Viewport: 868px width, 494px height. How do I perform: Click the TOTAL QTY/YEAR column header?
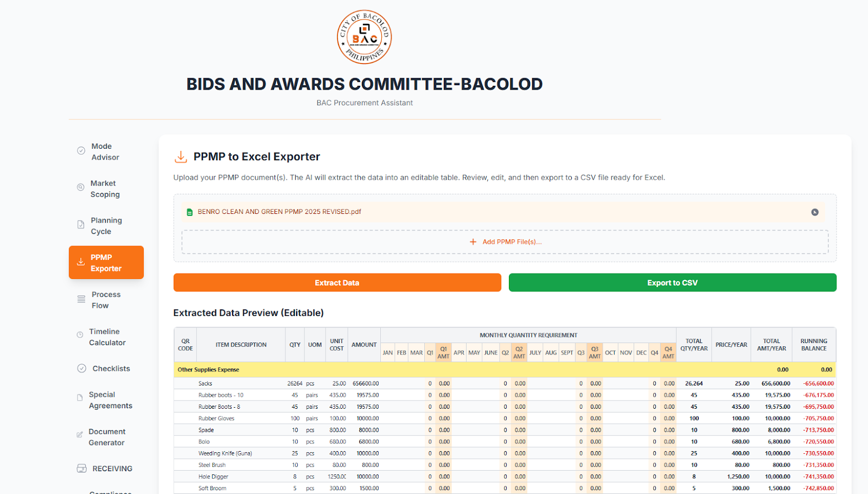click(x=694, y=345)
